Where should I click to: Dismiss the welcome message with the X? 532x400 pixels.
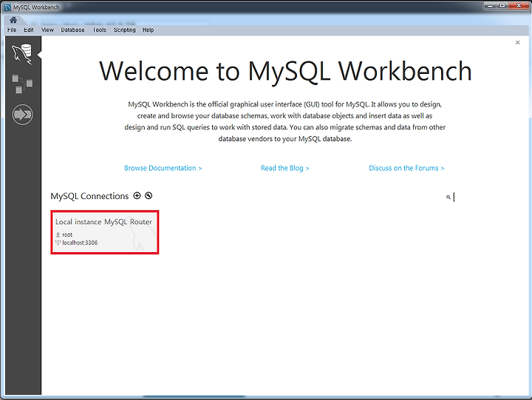(517, 42)
